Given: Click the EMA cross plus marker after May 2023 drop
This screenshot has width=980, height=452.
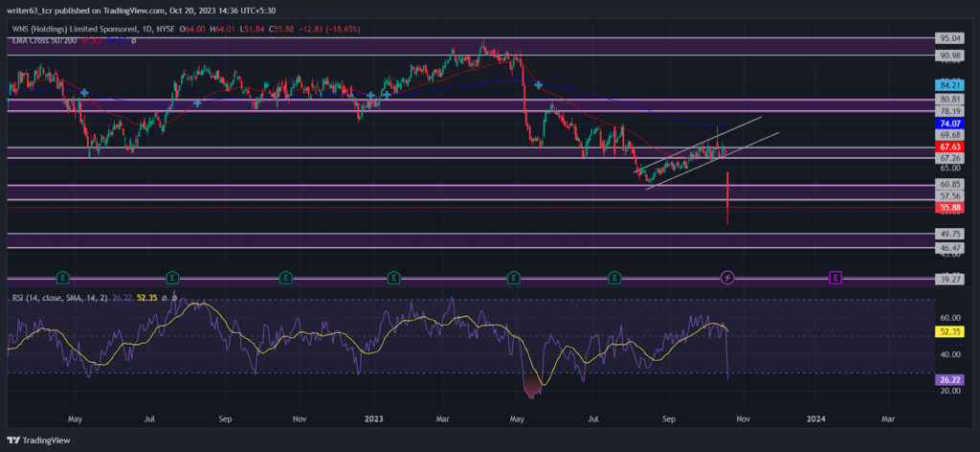Looking at the screenshot, I should pyautogui.click(x=538, y=85).
